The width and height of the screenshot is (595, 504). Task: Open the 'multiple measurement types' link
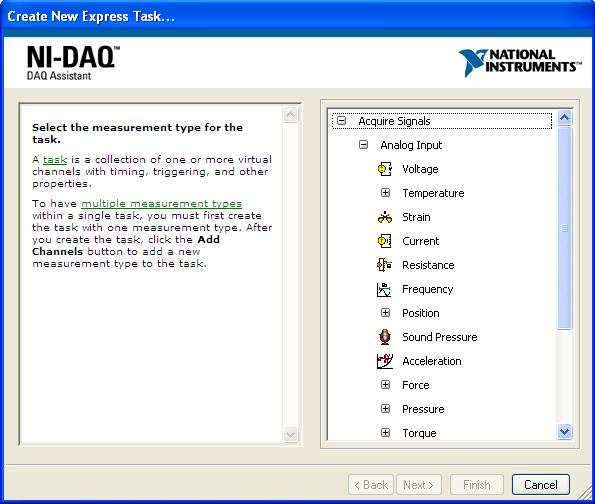coord(161,204)
